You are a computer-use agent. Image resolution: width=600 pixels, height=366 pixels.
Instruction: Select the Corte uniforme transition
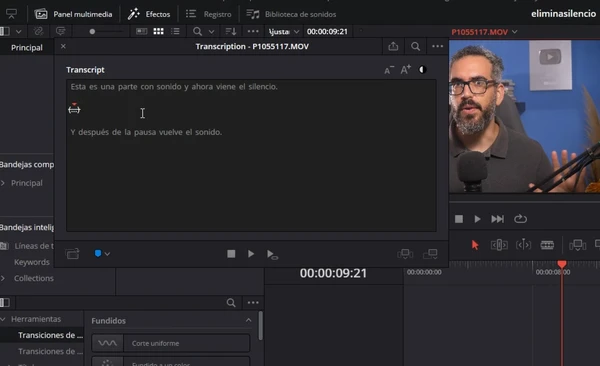(x=171, y=343)
